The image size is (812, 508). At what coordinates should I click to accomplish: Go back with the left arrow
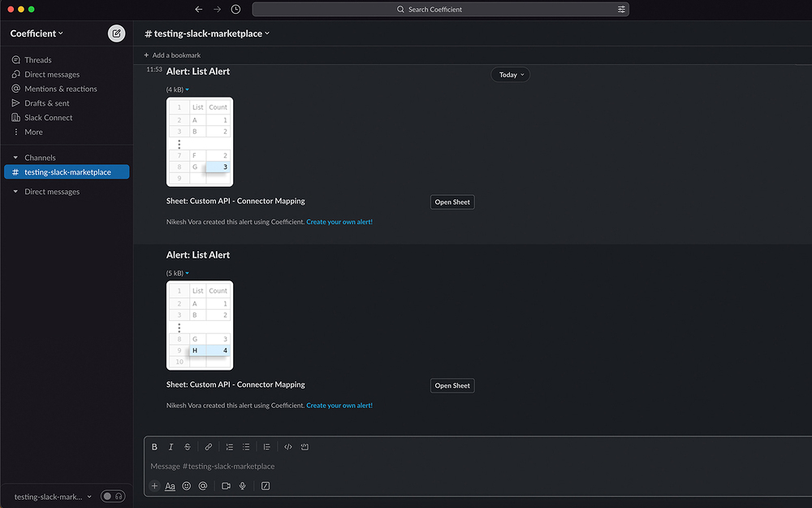click(198, 9)
